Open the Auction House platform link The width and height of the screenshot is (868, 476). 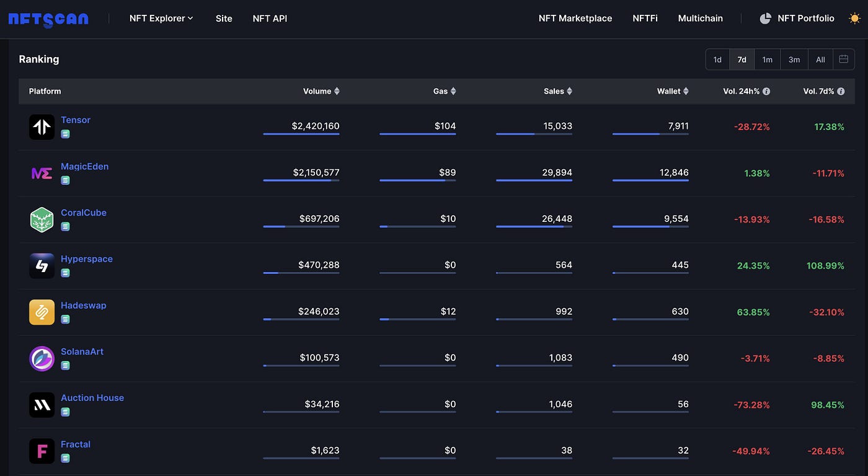pyautogui.click(x=92, y=398)
